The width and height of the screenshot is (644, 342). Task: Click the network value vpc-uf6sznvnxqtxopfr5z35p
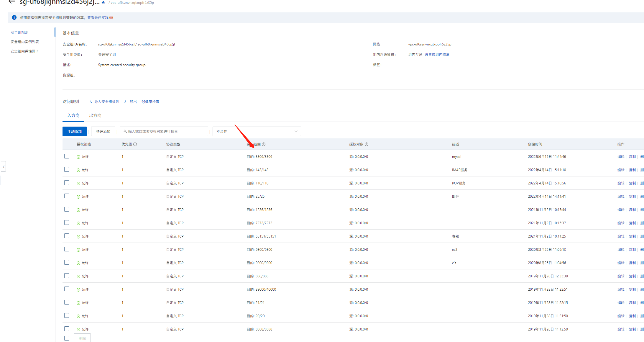click(430, 44)
